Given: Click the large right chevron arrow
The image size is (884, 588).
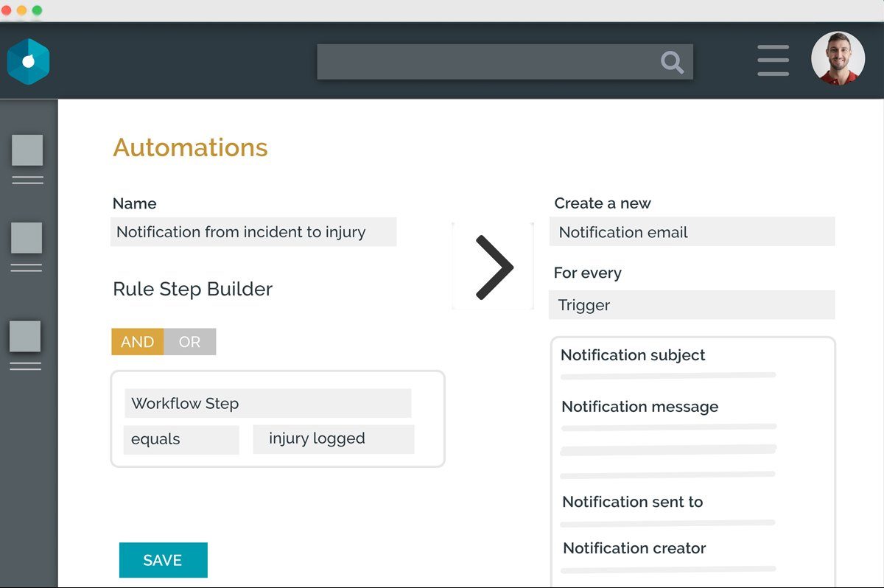Looking at the screenshot, I should [493, 267].
